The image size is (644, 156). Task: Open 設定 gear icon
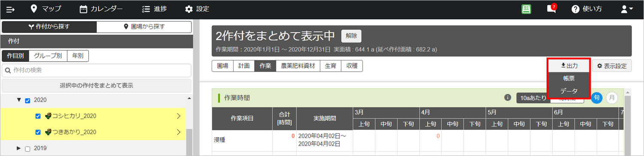tap(188, 9)
